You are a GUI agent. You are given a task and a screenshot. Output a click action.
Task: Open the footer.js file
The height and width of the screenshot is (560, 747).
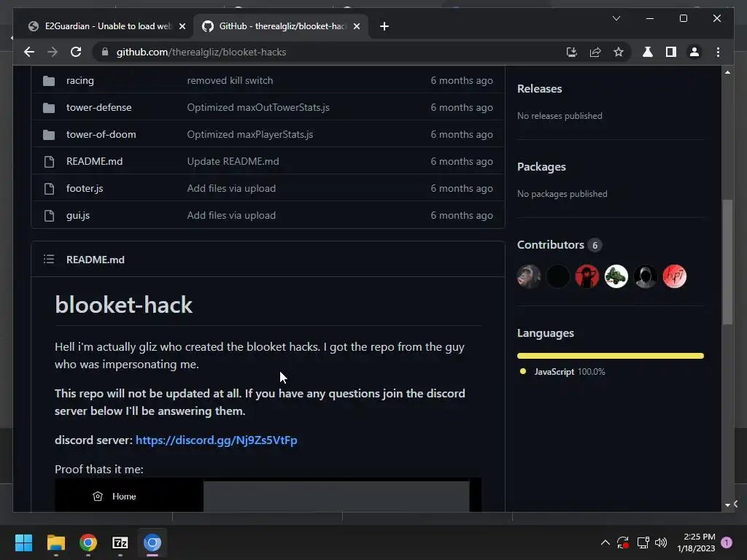coord(85,189)
